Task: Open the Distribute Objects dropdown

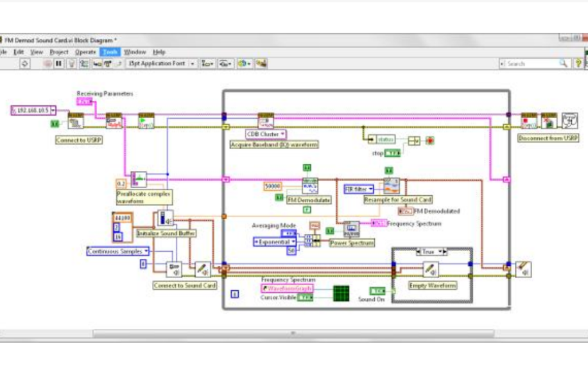Action: click(225, 64)
